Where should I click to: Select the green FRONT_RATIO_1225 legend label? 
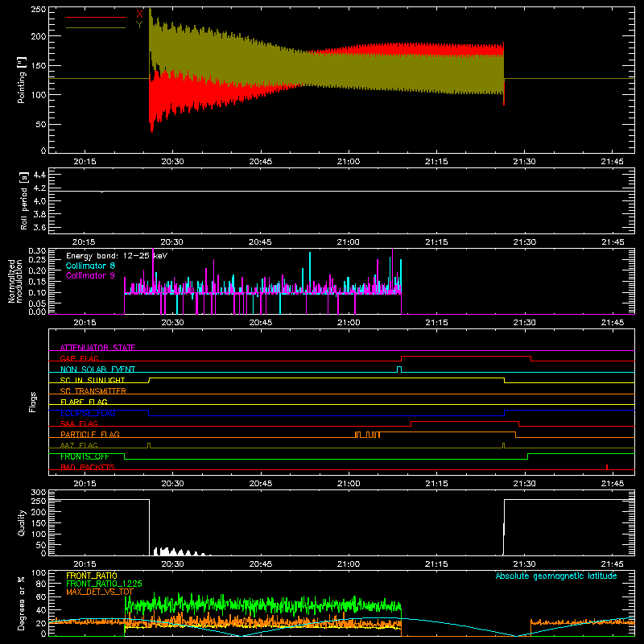(x=105, y=584)
